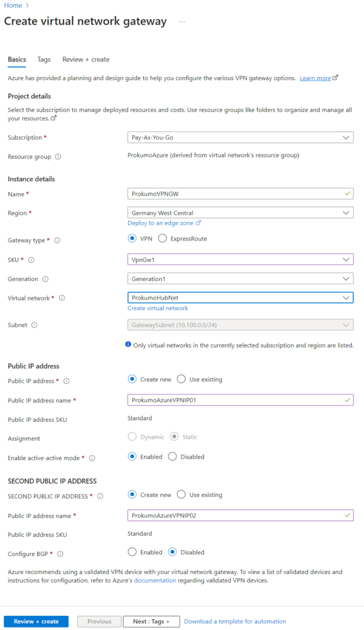Image resolution: width=364 pixels, height=630 pixels.
Task: Select the ExpressRoute gateway type
Action: coord(162,239)
